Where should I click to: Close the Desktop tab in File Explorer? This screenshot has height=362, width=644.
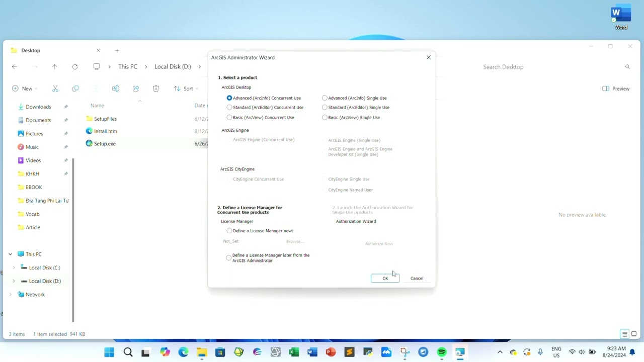click(98, 50)
